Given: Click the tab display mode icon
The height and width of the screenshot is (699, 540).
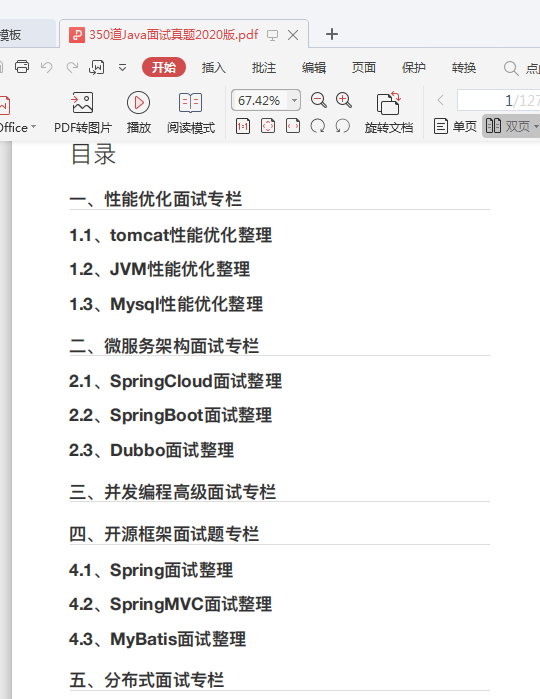Looking at the screenshot, I should [x=272, y=35].
